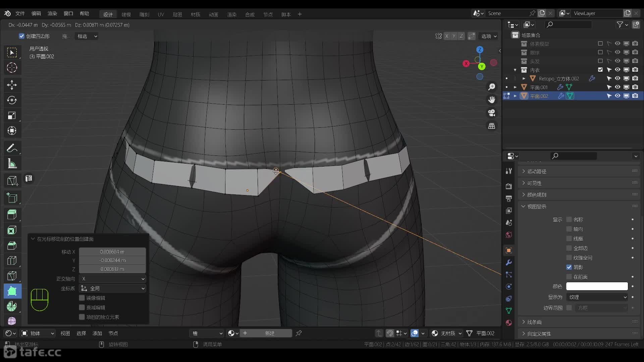
Task: Open the 窗口 menu
Action: click(68, 13)
